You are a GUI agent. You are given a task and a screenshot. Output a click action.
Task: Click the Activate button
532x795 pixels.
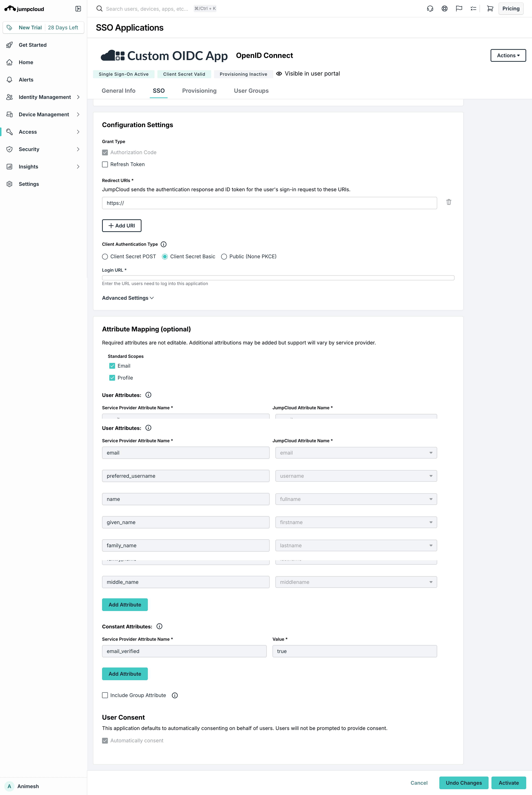(x=509, y=783)
